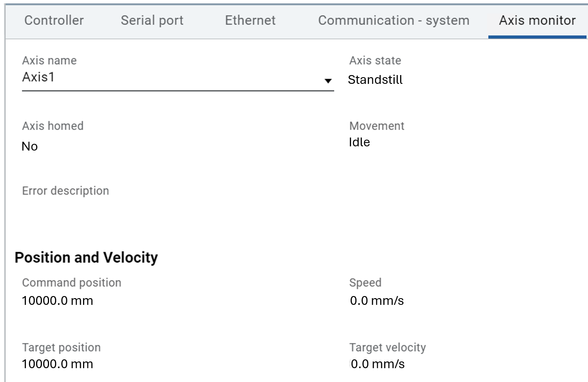
Task: Click the Speed value 0.0 mm/s
Action: pyautogui.click(x=377, y=301)
